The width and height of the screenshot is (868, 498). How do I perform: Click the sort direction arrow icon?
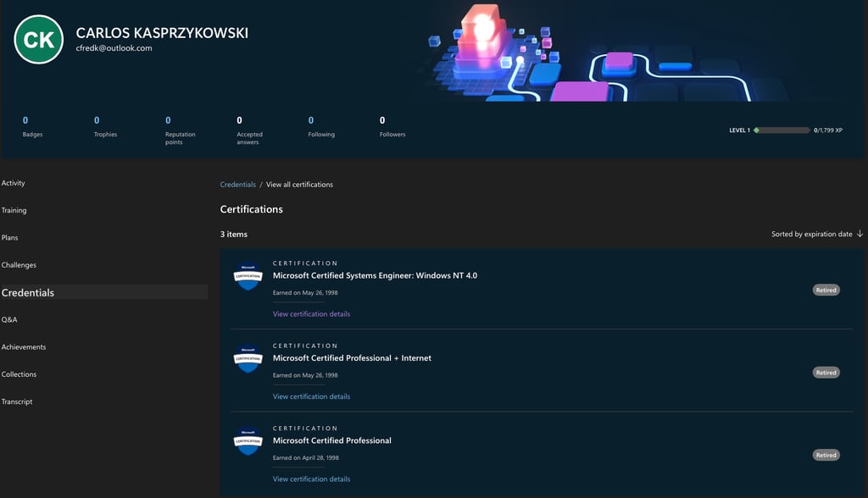860,234
